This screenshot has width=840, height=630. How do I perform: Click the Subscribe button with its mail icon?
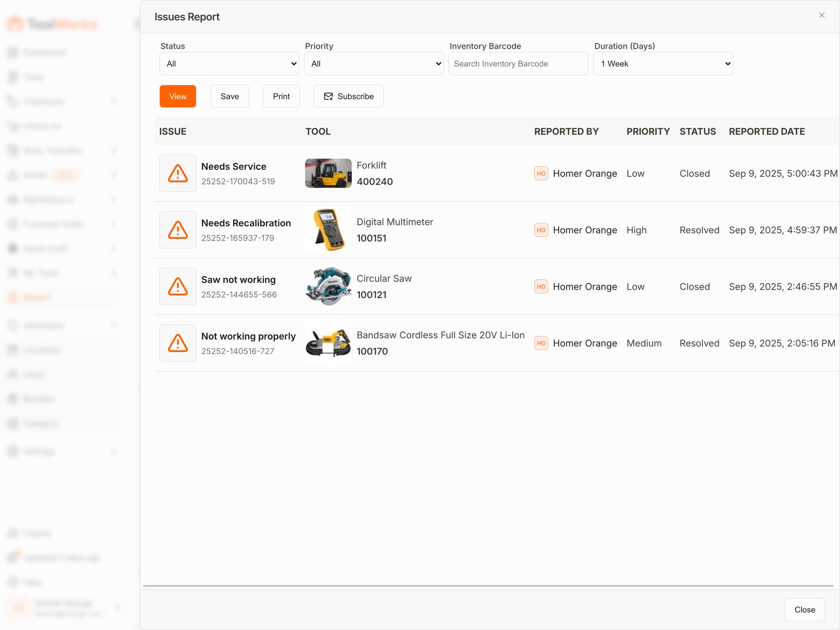click(x=348, y=97)
